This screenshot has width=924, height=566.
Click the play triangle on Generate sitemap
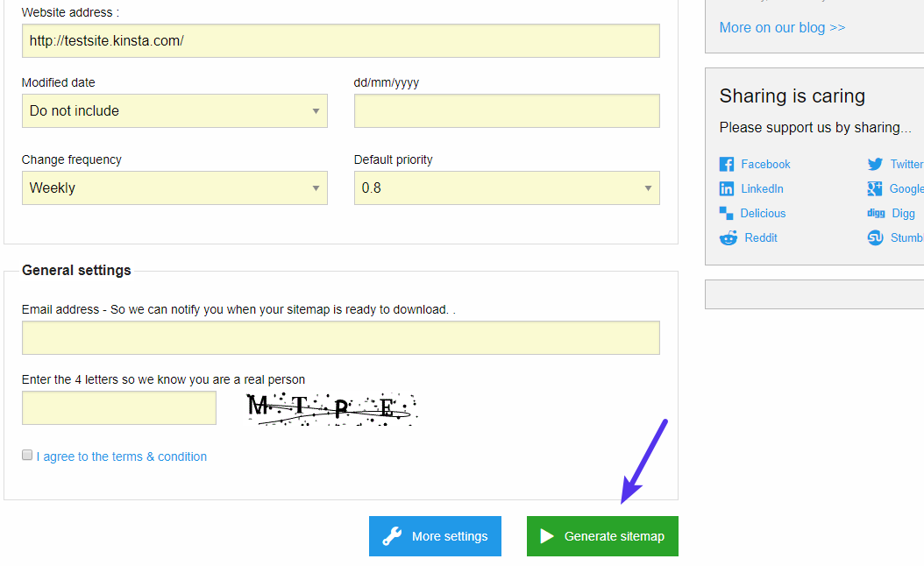point(548,535)
